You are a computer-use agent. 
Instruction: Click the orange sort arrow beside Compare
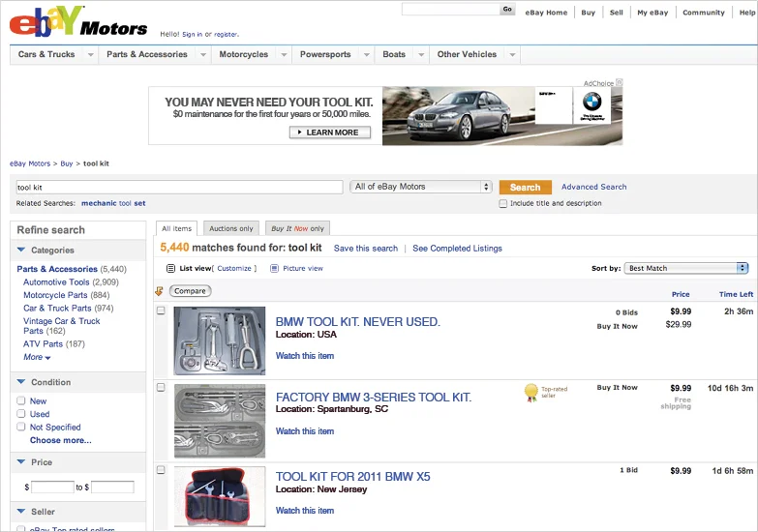pyautogui.click(x=159, y=291)
